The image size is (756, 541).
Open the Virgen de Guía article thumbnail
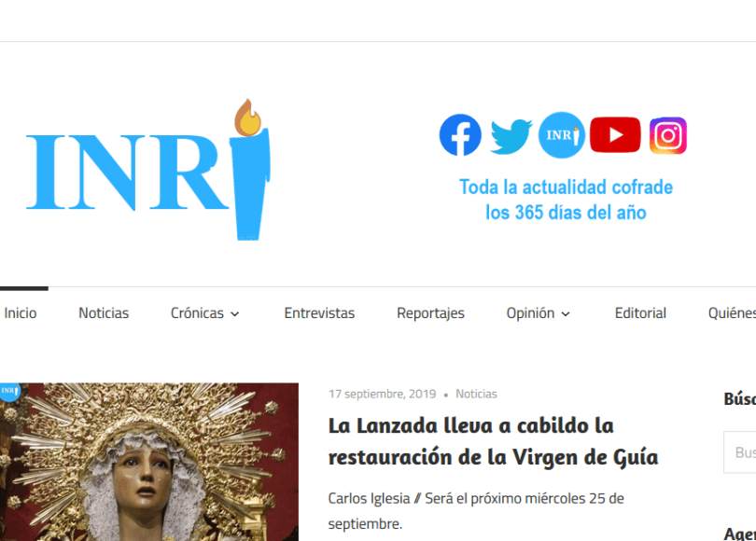[149, 462]
